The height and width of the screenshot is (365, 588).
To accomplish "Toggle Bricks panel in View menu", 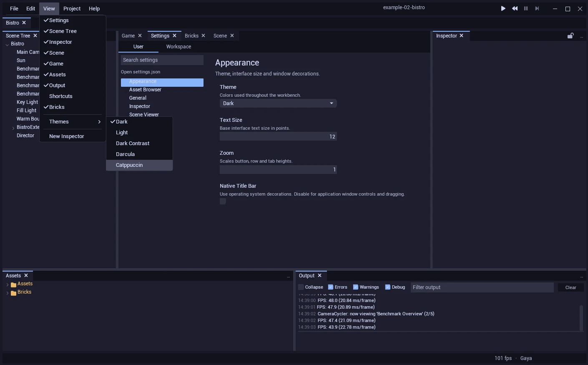I will 73,107.
